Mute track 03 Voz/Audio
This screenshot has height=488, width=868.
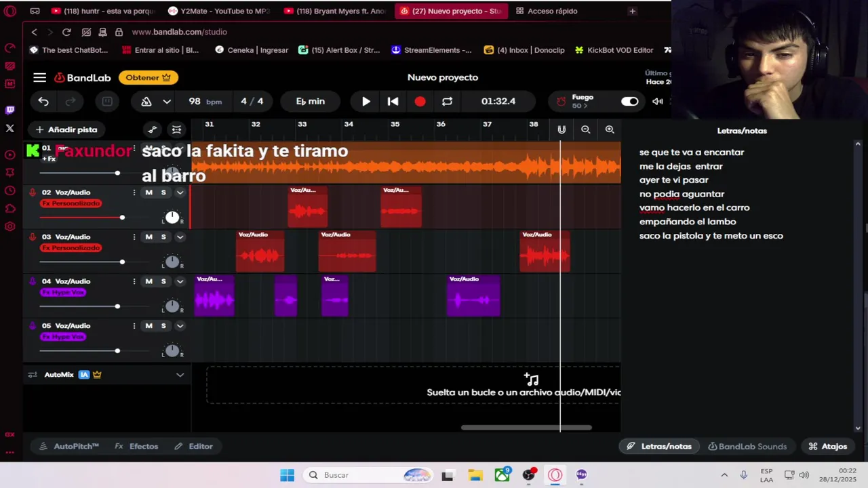149,237
